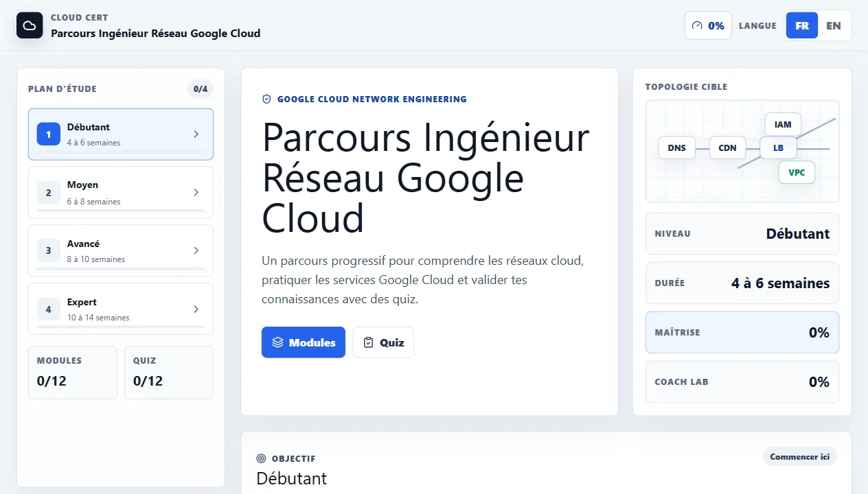
Task: Open the Débutant study plan item
Action: pos(121,134)
